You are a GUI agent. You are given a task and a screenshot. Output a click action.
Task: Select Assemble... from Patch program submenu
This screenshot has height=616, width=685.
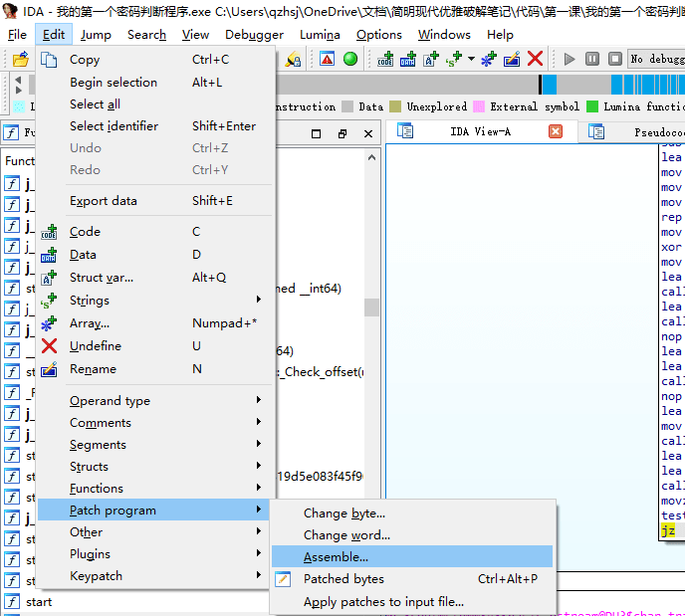click(337, 557)
